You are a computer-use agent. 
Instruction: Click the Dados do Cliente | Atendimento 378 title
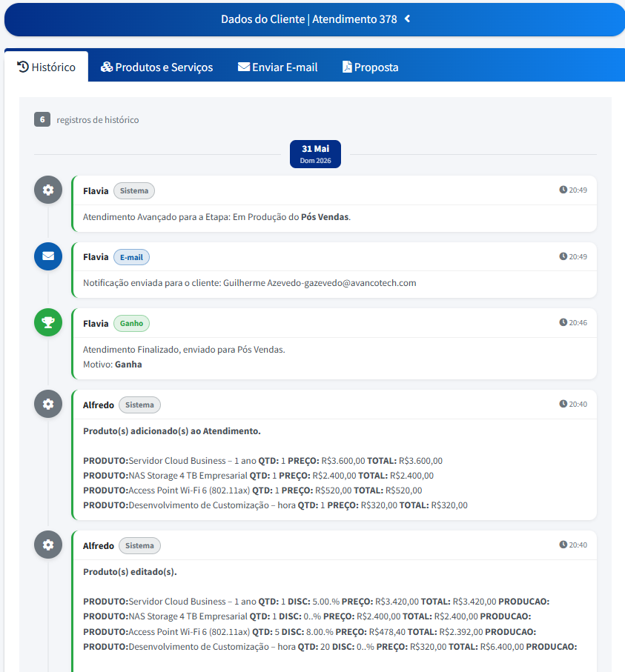[309, 19]
